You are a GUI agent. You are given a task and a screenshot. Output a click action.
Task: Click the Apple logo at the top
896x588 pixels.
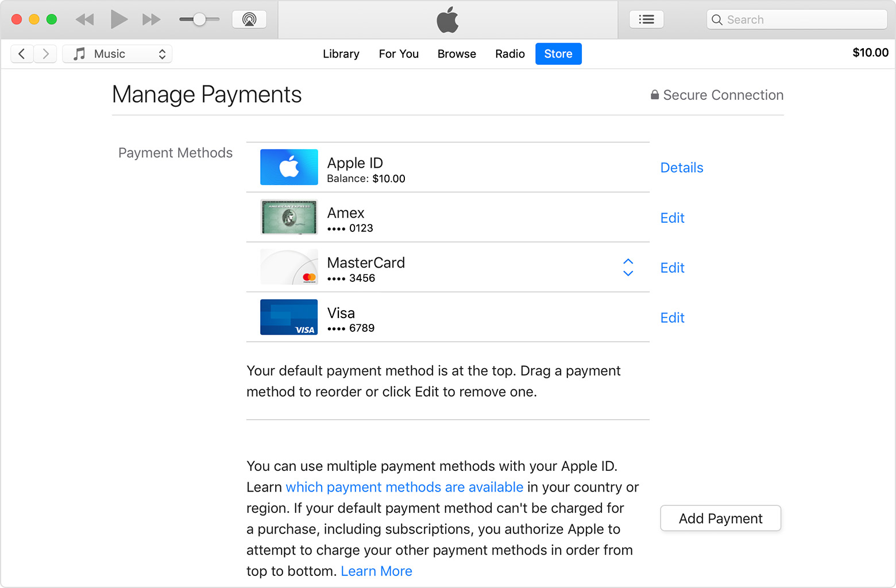[x=448, y=19]
